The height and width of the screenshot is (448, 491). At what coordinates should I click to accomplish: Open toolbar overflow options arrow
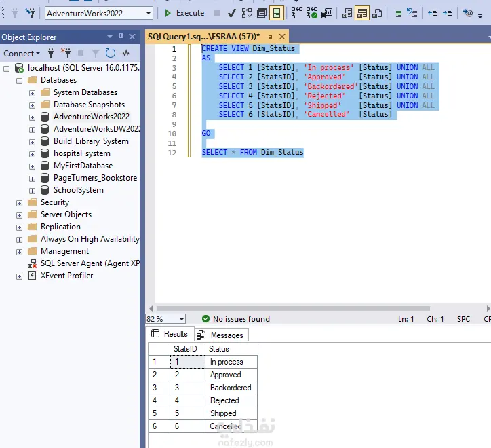(x=480, y=16)
